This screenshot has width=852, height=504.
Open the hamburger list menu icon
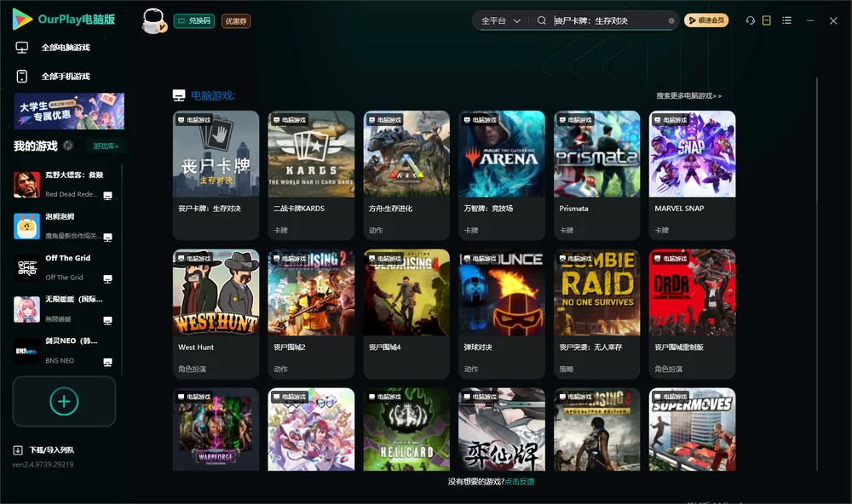pyautogui.click(x=786, y=20)
